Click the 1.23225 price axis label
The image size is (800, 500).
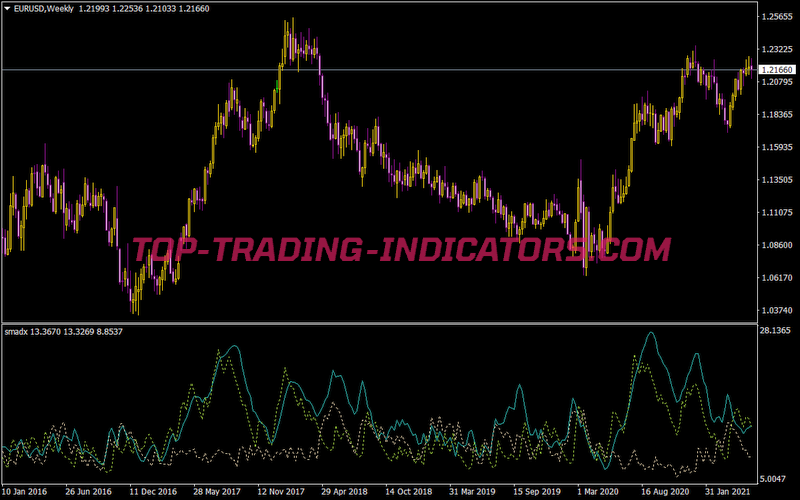pos(777,50)
